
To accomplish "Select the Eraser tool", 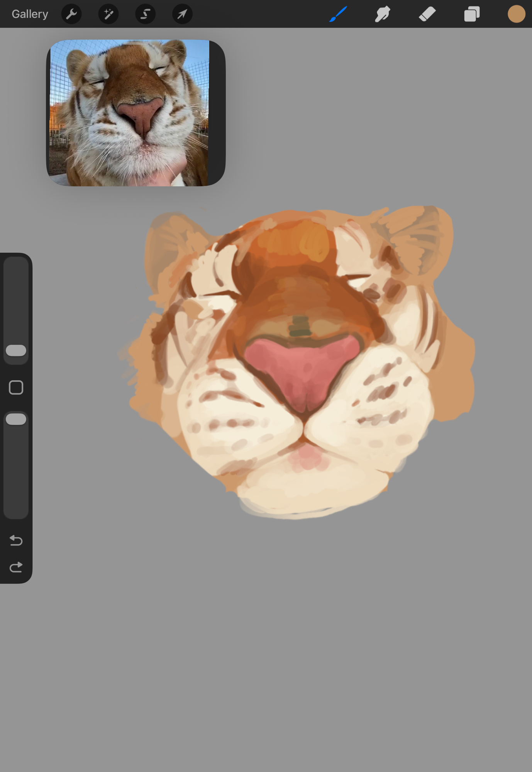I will [x=427, y=14].
